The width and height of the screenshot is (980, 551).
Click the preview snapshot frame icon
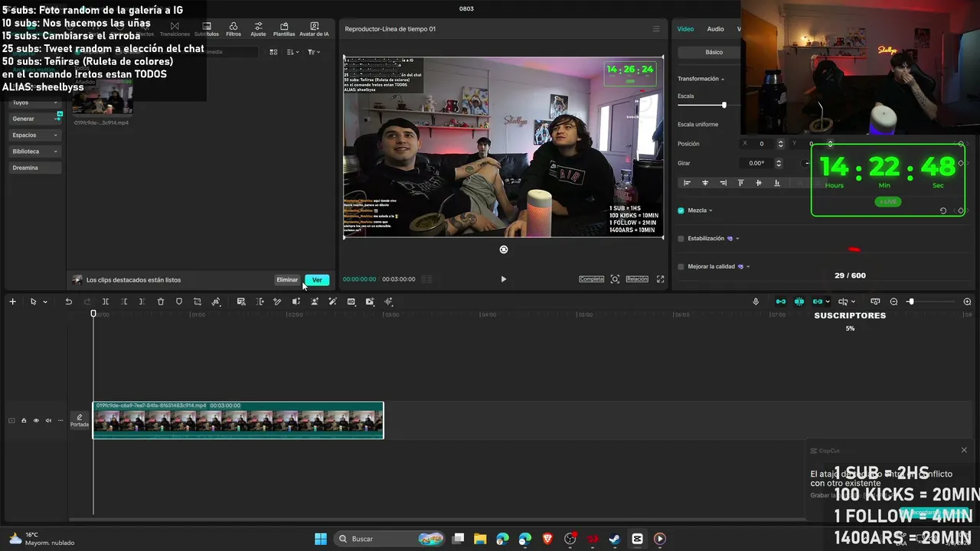[x=615, y=279]
